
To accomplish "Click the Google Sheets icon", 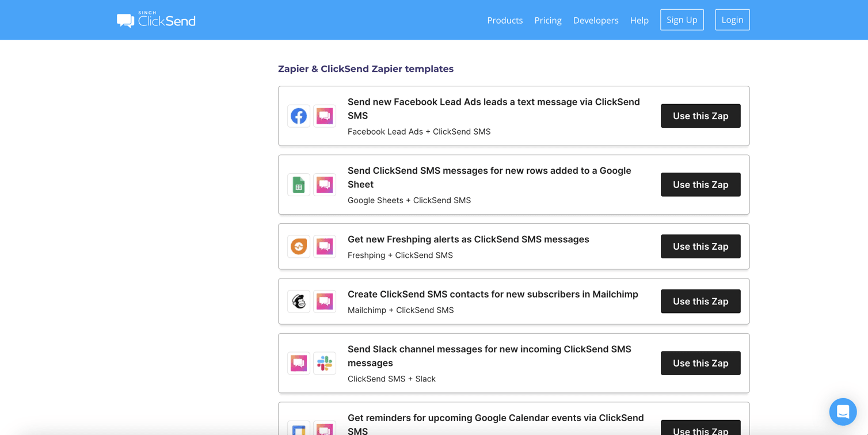I will [x=299, y=185].
